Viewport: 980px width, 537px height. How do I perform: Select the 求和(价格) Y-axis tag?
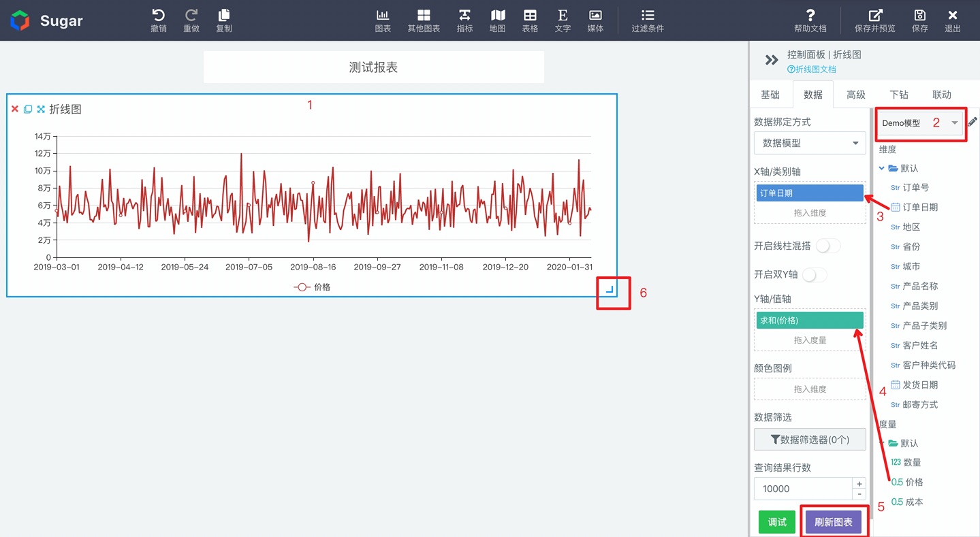(810, 321)
